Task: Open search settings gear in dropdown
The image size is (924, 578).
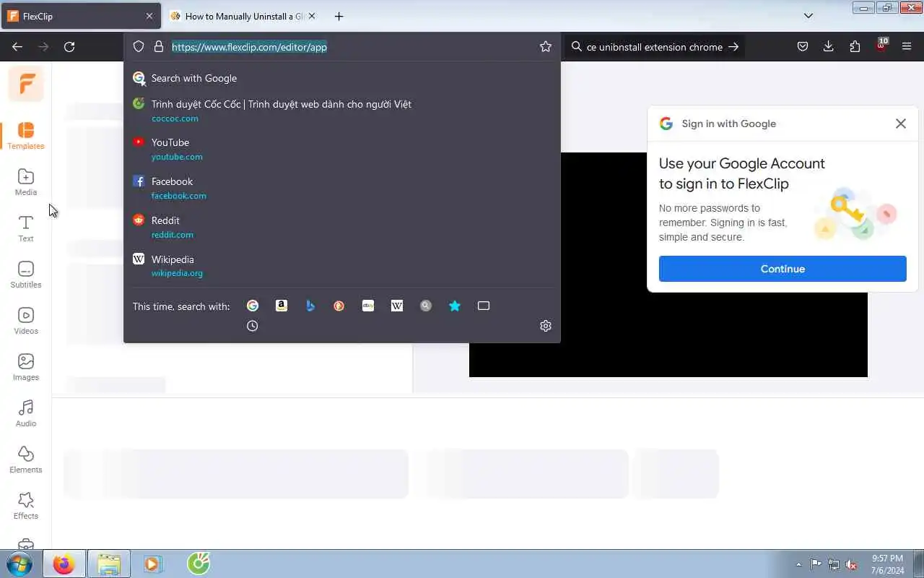Action: 546,326
